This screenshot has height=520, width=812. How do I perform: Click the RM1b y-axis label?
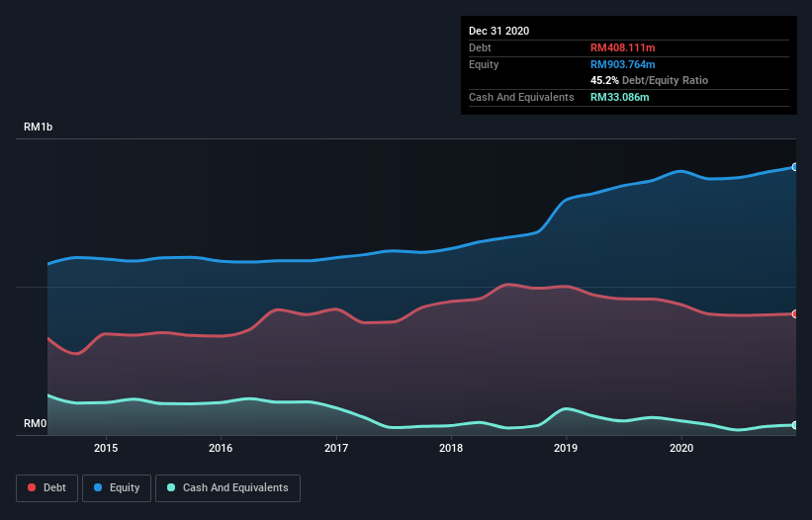(38, 127)
